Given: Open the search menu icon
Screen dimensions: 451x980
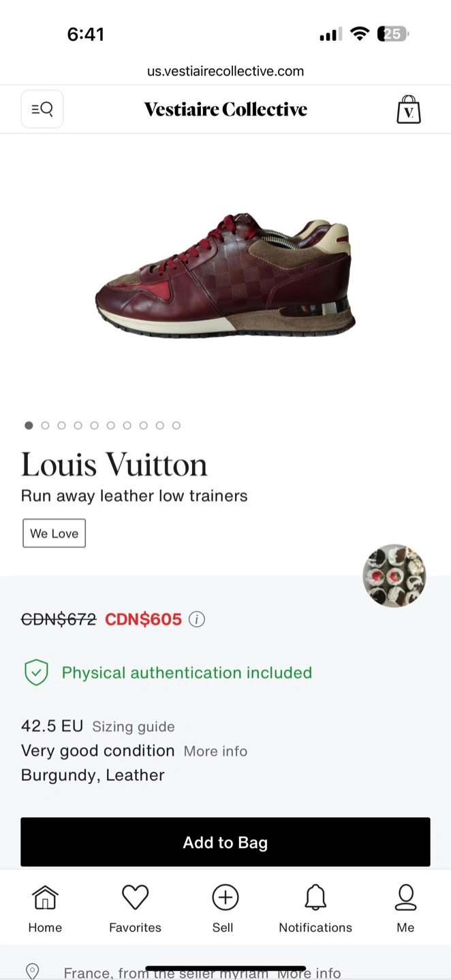Looking at the screenshot, I should [x=42, y=109].
